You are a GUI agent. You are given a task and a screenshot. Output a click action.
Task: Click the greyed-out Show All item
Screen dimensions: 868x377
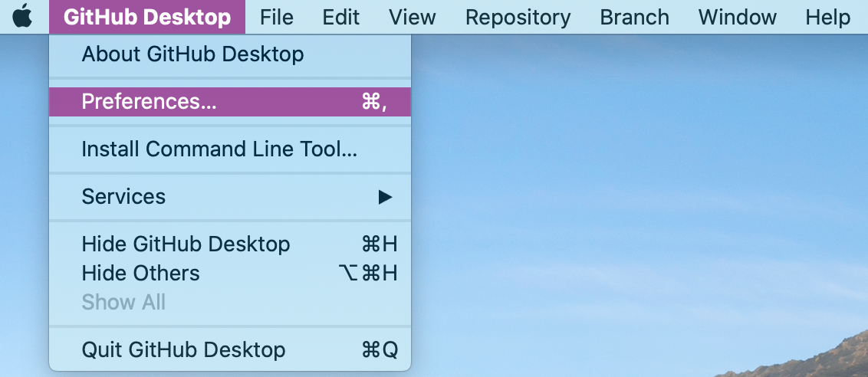click(123, 303)
